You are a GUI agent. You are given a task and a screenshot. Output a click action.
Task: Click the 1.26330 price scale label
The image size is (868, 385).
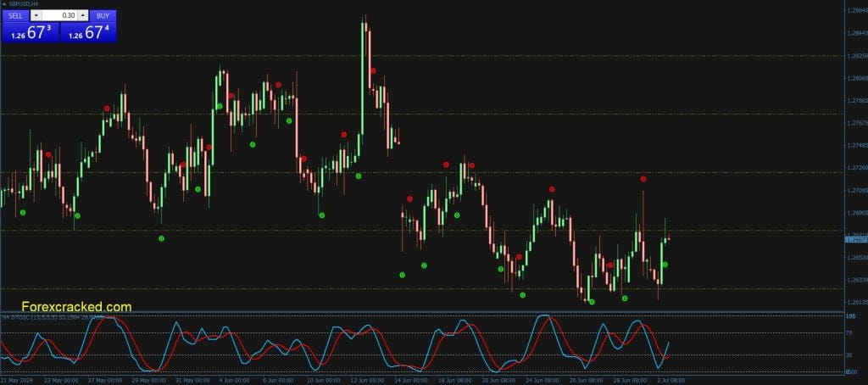coord(856,280)
